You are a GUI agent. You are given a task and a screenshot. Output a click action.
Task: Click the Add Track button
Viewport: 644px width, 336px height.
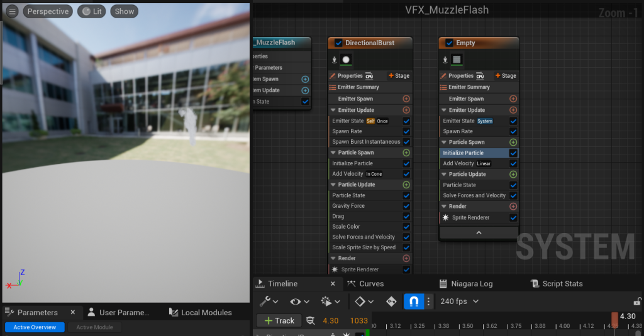279,321
